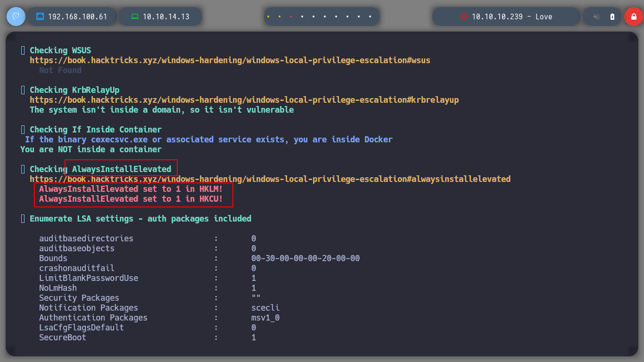Click the green laptop VPN icon
644x362 pixels.
135,16
